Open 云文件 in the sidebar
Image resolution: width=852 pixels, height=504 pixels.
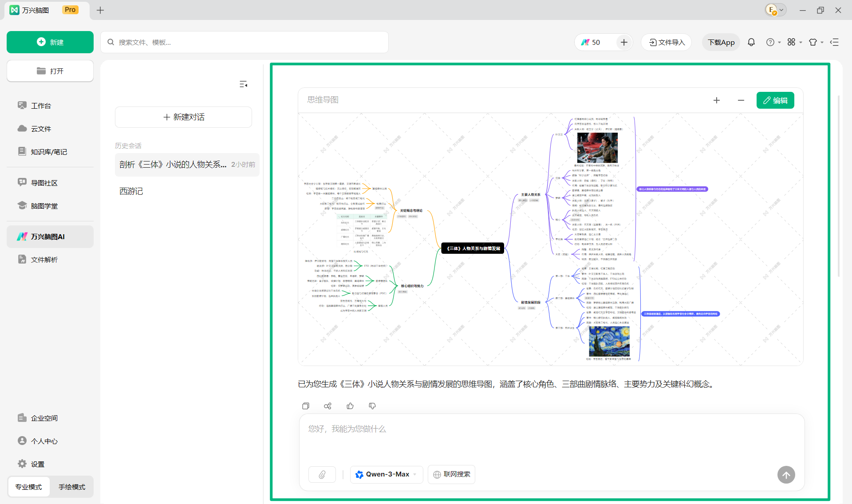pos(50,129)
